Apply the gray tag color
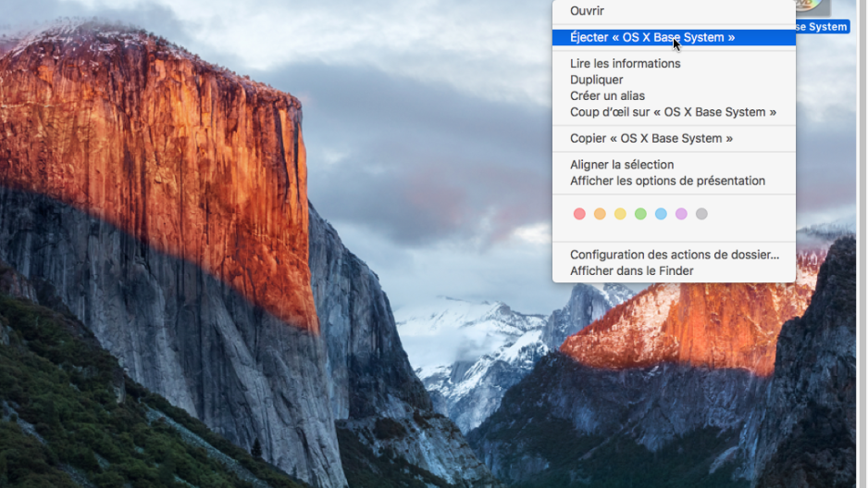The width and height of the screenshot is (868, 488). pyautogui.click(x=702, y=214)
